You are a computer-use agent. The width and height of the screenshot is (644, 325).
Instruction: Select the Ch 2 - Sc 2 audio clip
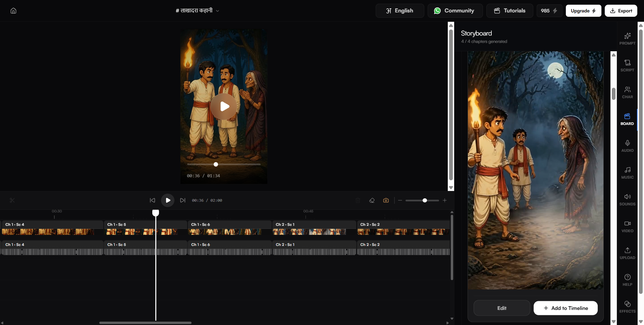(404, 248)
